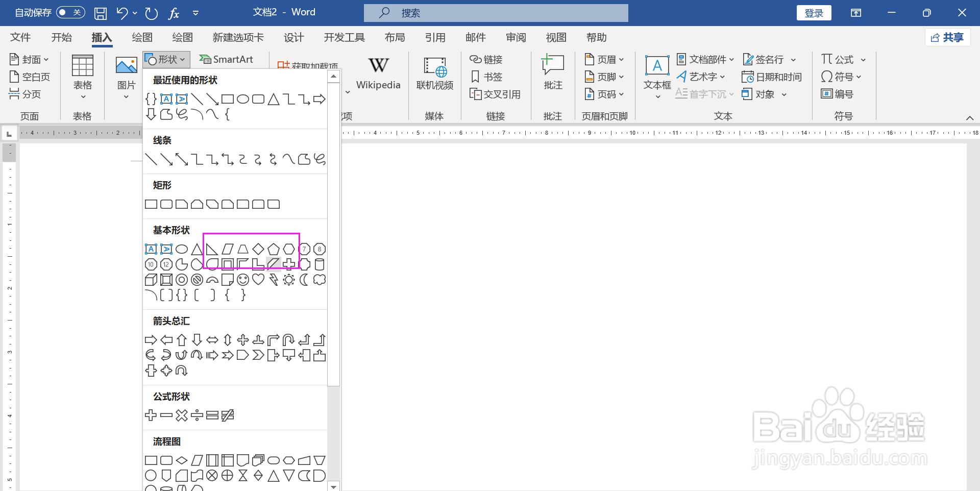Click the Redo circular arrow icon
Screen dimensions: 980x491
pyautogui.click(x=151, y=13)
